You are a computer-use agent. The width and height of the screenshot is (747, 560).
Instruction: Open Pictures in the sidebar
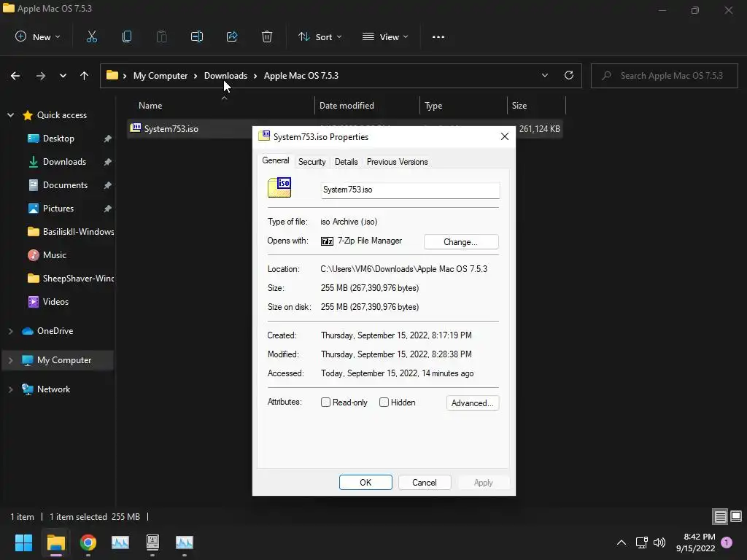pyautogui.click(x=58, y=209)
